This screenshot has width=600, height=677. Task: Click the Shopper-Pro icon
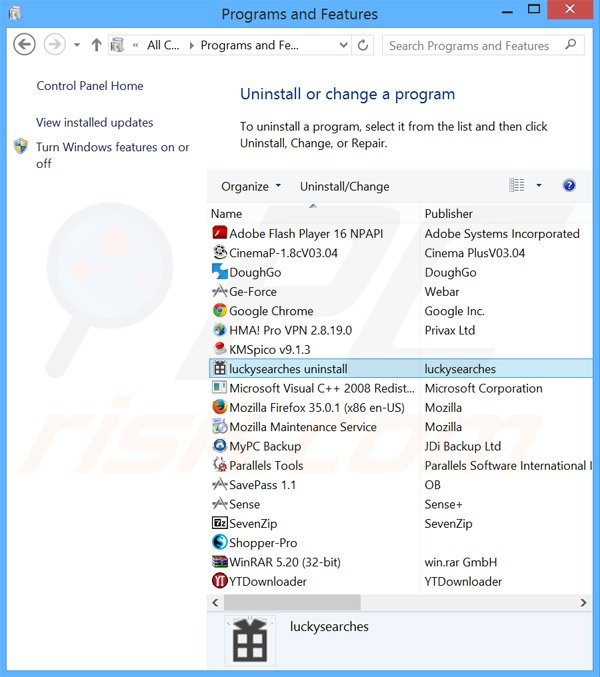tap(220, 542)
